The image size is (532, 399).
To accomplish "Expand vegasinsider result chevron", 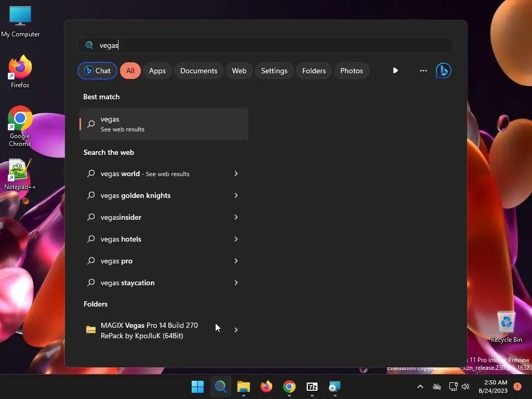I will (x=236, y=217).
